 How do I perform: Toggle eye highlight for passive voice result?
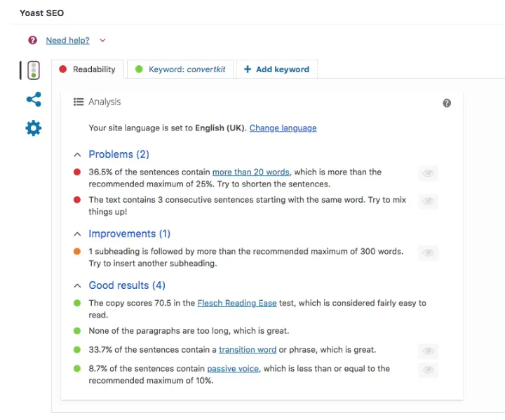point(428,370)
